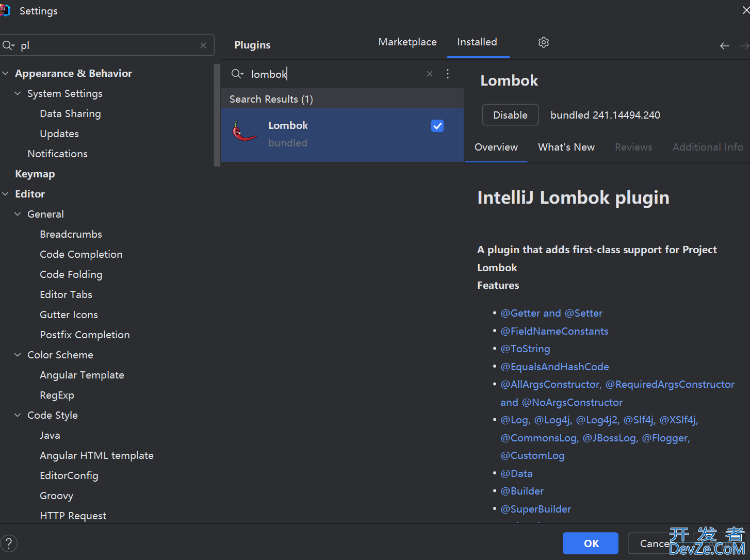Collapse the Code Style node
This screenshot has width=750, height=560.
click(18, 415)
